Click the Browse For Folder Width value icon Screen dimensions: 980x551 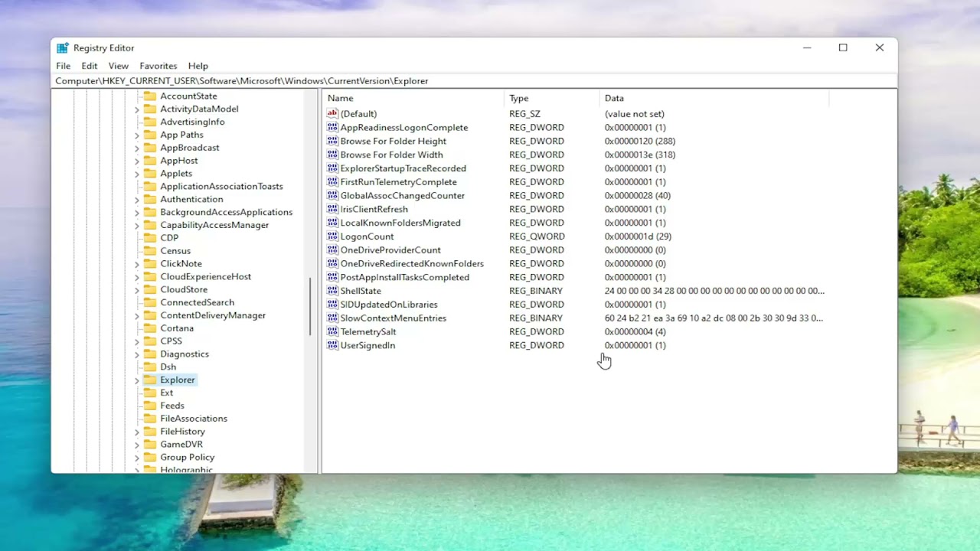[332, 155]
